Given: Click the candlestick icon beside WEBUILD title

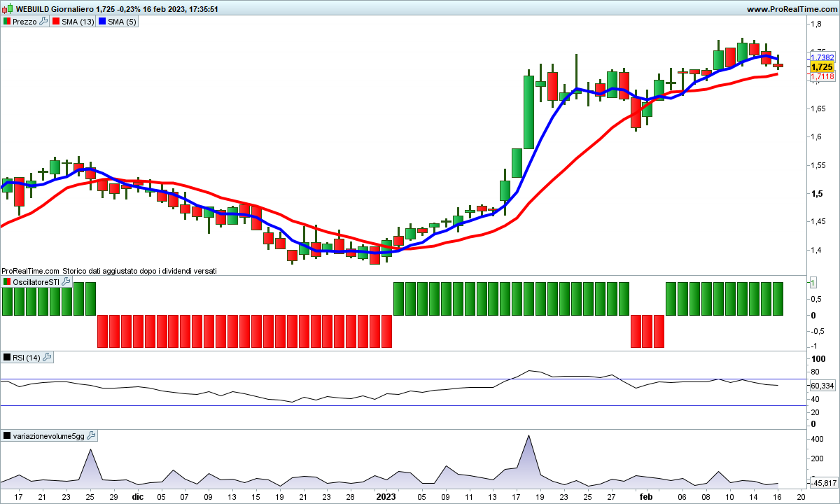Looking at the screenshot, I should pyautogui.click(x=8, y=10).
